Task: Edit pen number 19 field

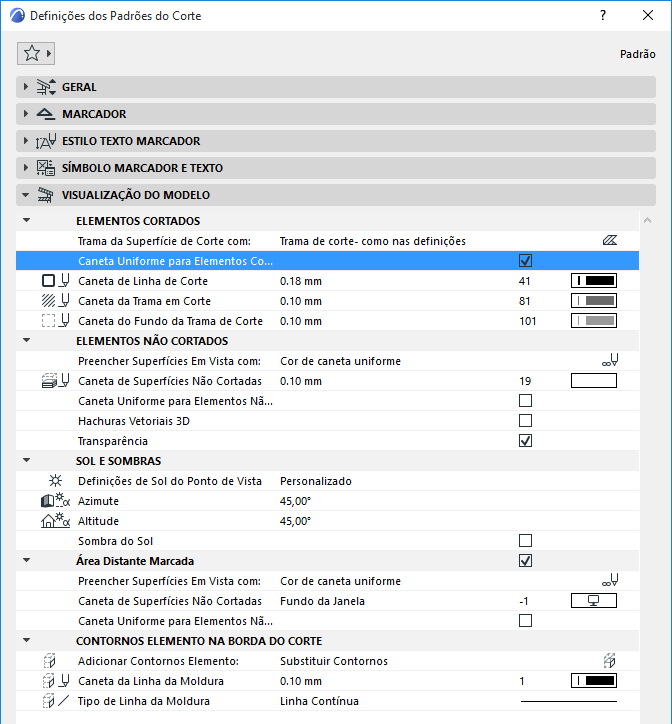Action: [525, 381]
